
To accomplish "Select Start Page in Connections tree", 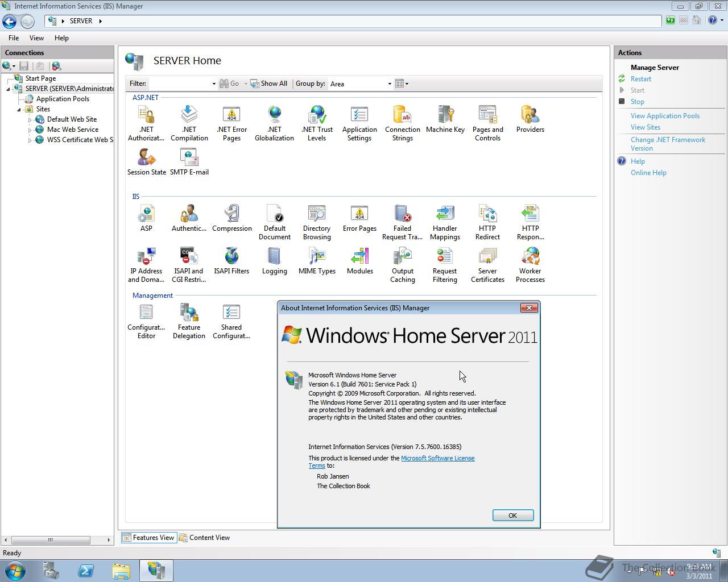I will pyautogui.click(x=40, y=78).
